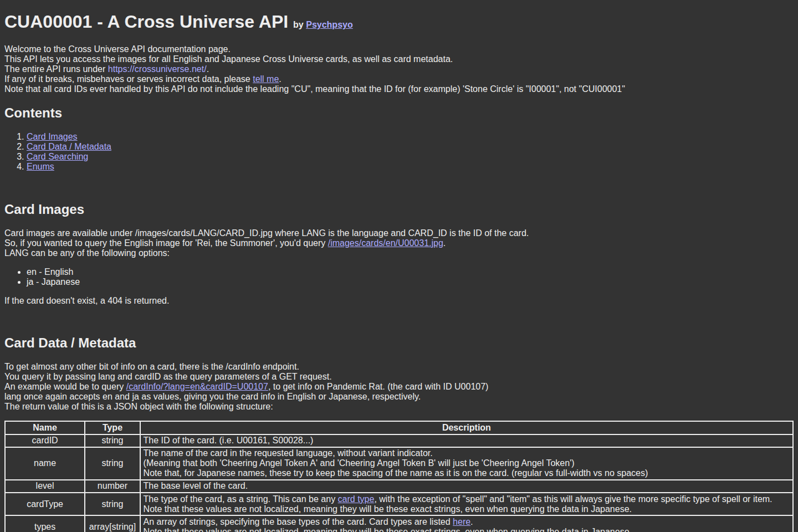Viewport: 798px width, 532px height.
Task: Open the example image link /images/cards/en/U00031.jpg
Action: [385, 243]
